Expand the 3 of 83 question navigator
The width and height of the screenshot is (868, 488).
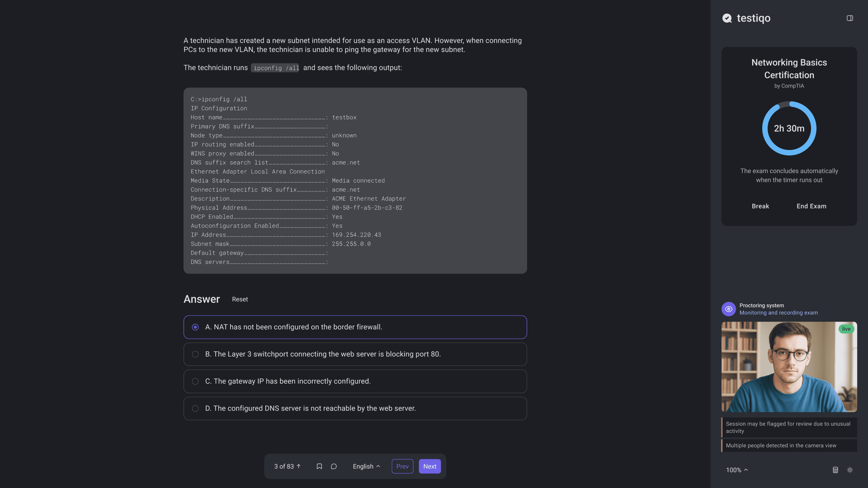pyautogui.click(x=287, y=466)
